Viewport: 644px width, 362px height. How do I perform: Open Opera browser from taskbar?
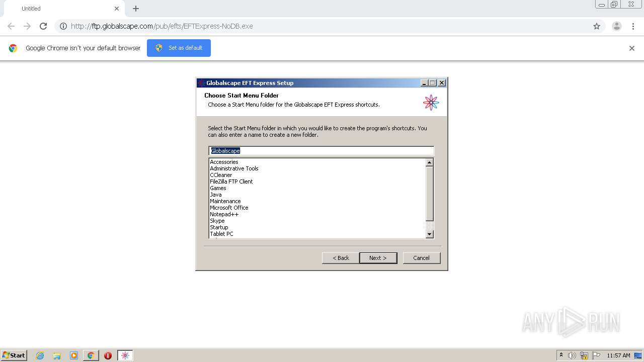(x=108, y=355)
